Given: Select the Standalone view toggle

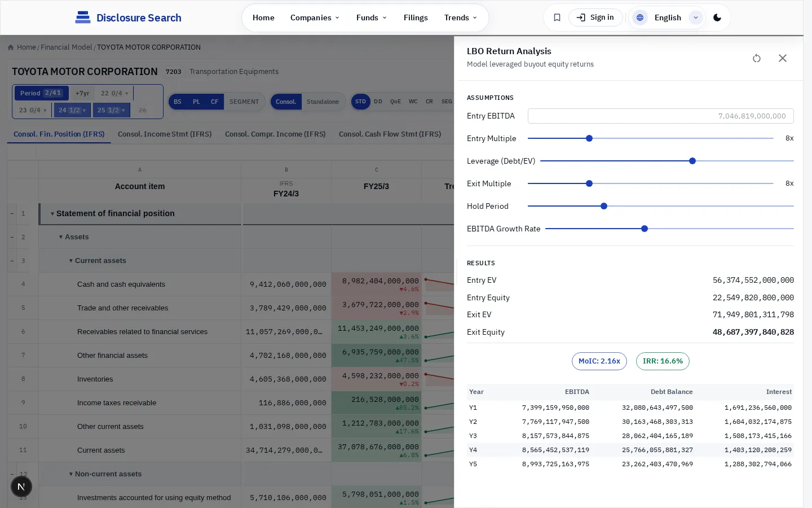Looking at the screenshot, I should 323,102.
